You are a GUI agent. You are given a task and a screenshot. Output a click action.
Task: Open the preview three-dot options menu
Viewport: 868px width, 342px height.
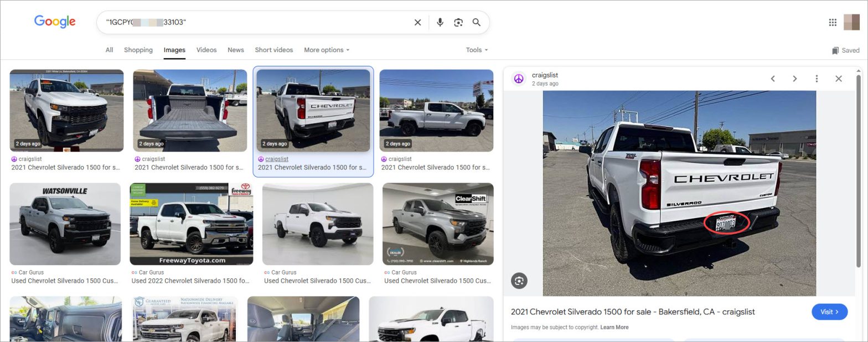click(817, 79)
